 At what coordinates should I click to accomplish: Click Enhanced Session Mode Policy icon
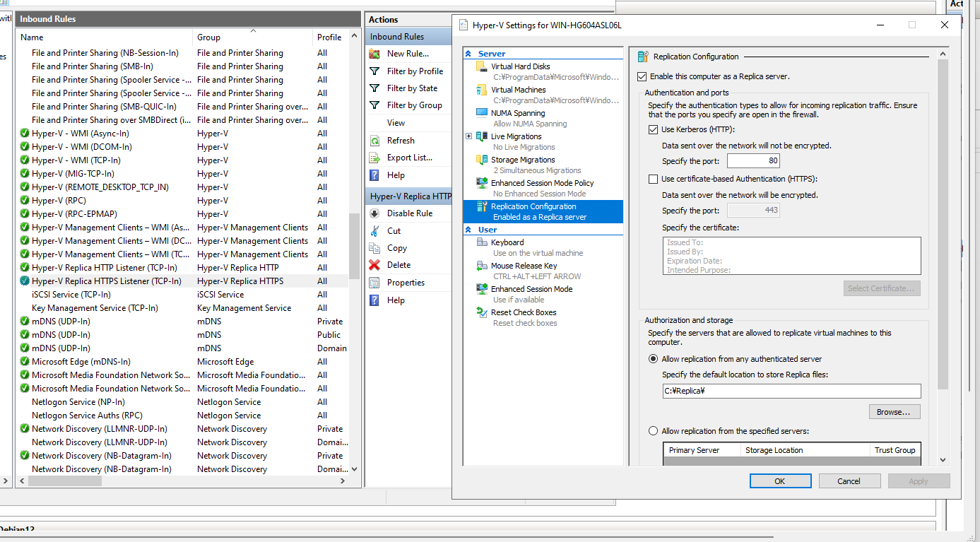[x=482, y=183]
